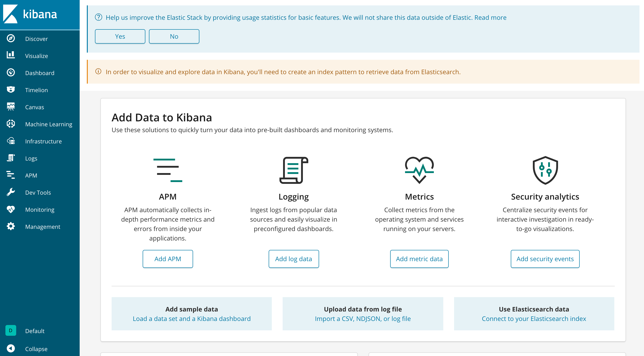Open the Default space avatar
The width and height of the screenshot is (644, 356).
pos(11,331)
